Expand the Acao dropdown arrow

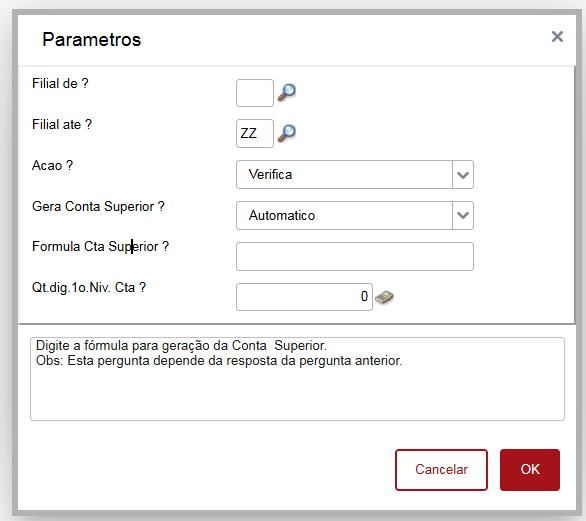[x=463, y=175]
